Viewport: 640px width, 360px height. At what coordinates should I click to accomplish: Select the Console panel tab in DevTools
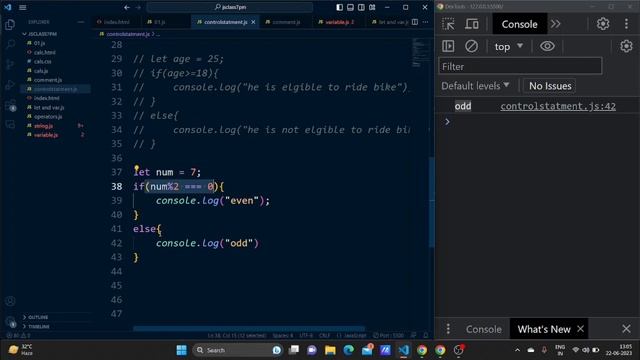(519, 24)
